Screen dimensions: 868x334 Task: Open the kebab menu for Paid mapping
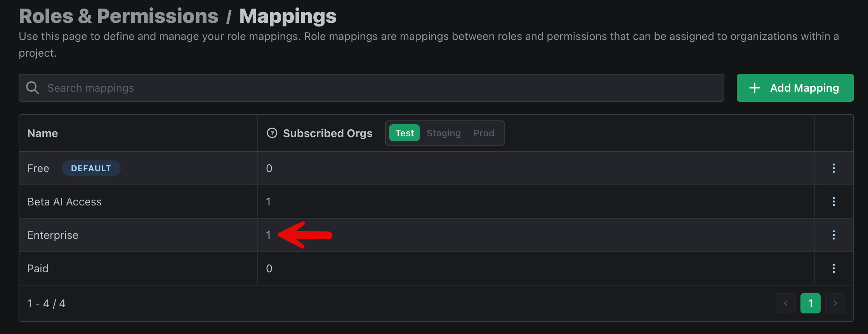(833, 268)
